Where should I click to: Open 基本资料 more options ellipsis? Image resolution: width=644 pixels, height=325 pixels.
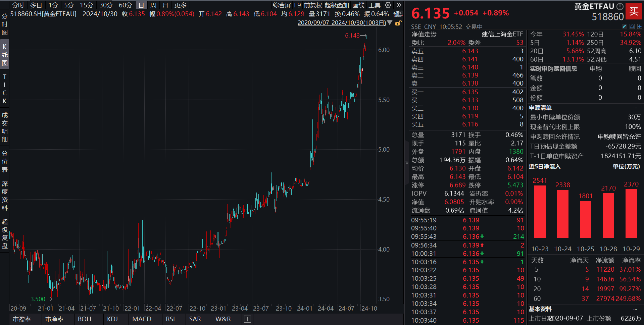pyautogui.click(x=635, y=309)
